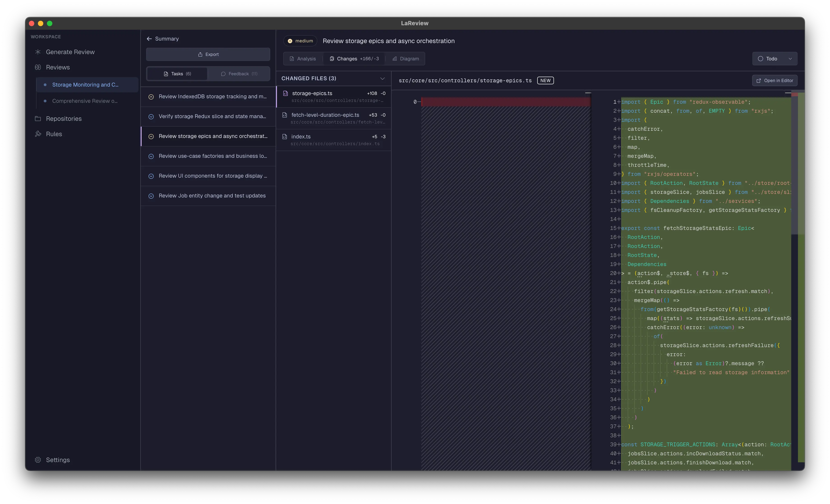Click the red deleted line 0 in left diff
This screenshot has height=504, width=830.
(506, 102)
